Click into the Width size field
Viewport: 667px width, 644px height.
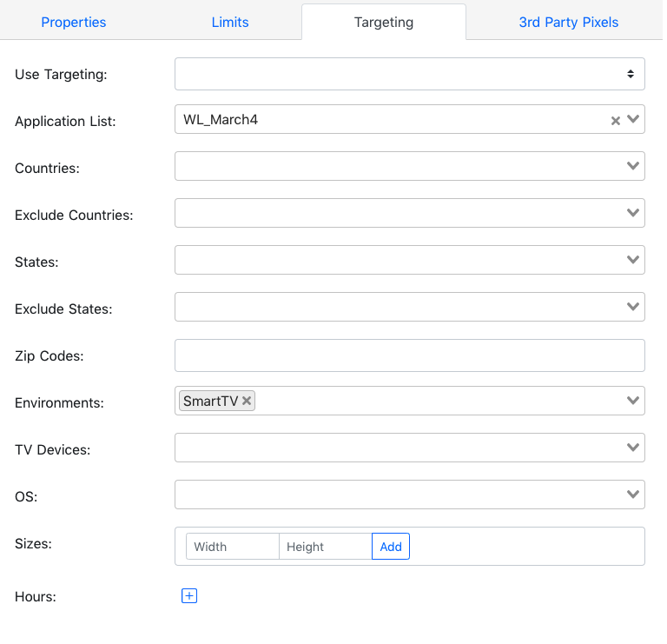tap(232, 546)
